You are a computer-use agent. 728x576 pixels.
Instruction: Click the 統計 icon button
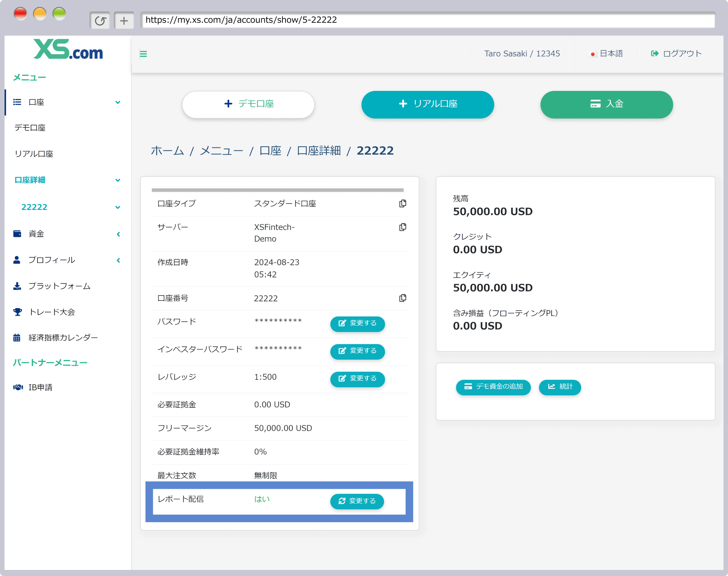coord(560,387)
